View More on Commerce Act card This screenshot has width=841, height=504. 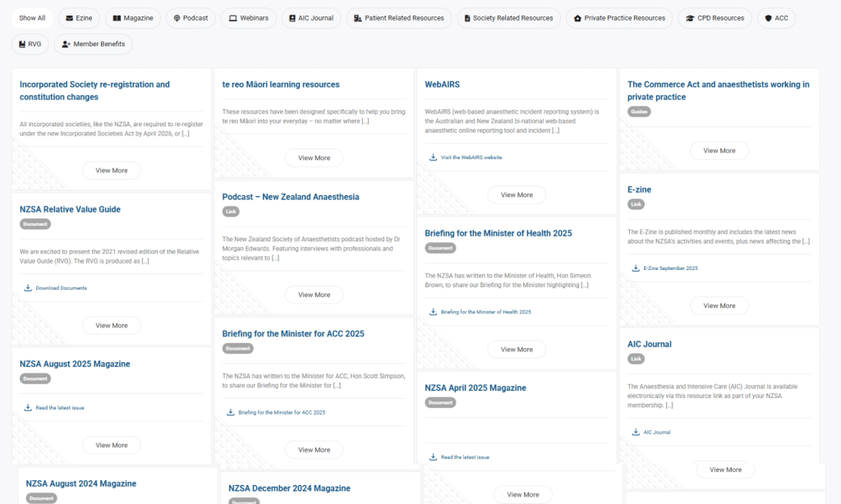pos(719,151)
